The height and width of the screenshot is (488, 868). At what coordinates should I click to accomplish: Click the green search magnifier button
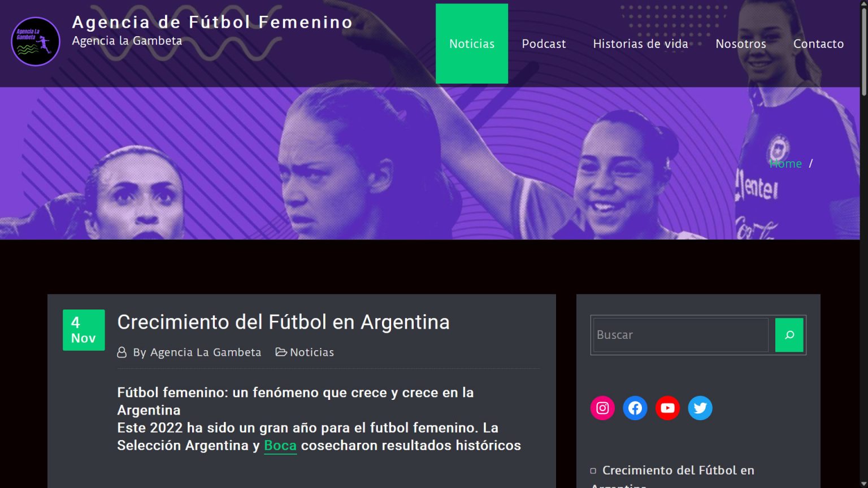click(789, 335)
